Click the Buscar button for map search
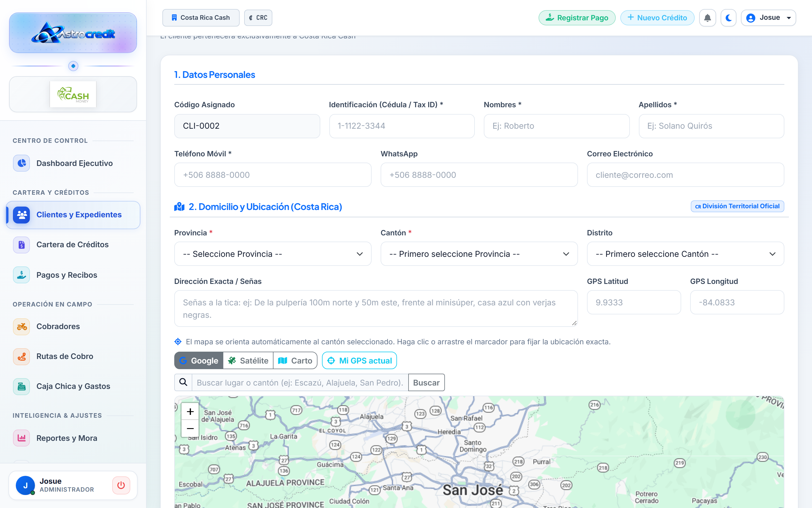812x508 pixels. (427, 382)
